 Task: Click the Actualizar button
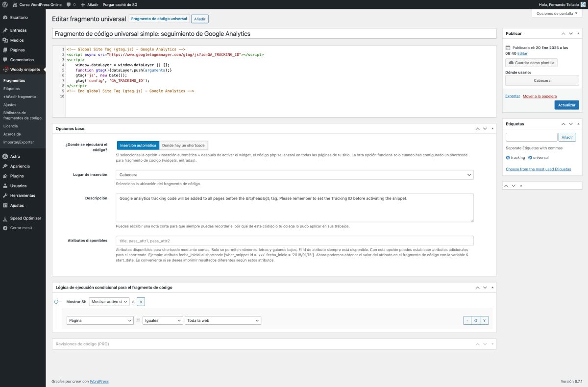pyautogui.click(x=566, y=105)
